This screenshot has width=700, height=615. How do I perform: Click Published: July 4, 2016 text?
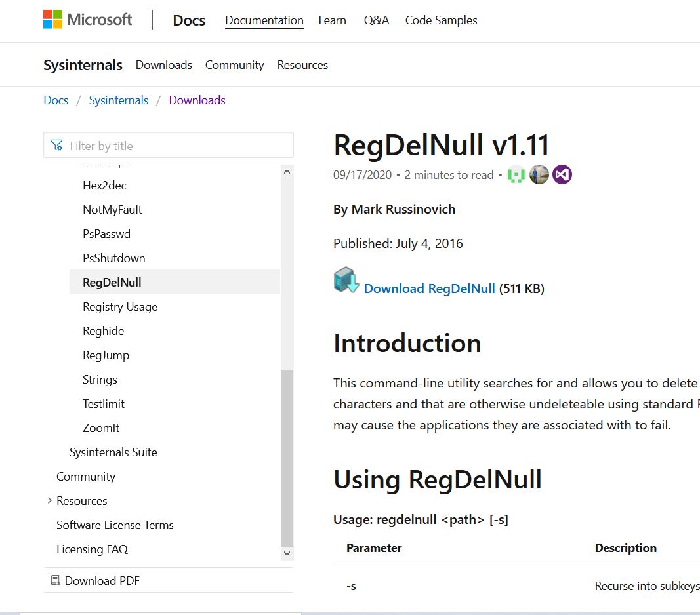pos(398,243)
